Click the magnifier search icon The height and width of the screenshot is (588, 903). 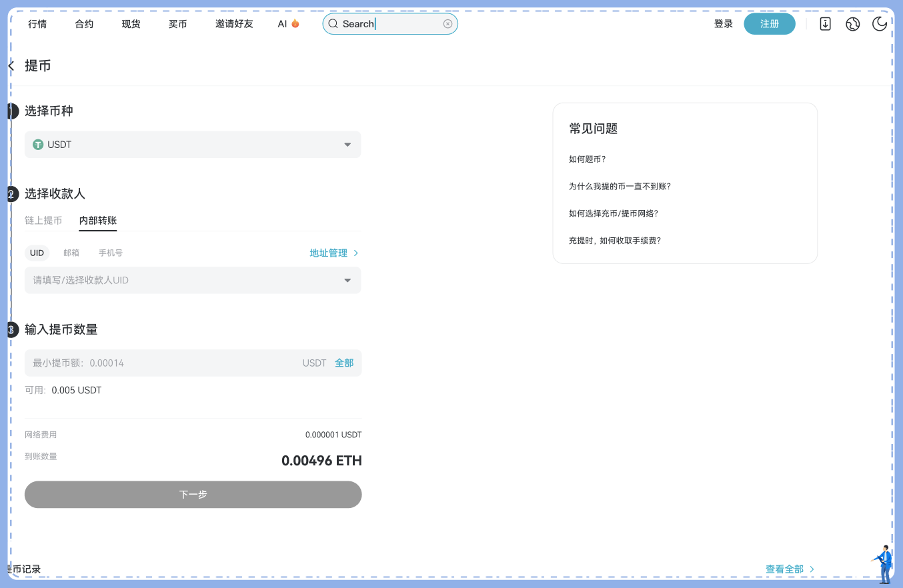(x=333, y=24)
